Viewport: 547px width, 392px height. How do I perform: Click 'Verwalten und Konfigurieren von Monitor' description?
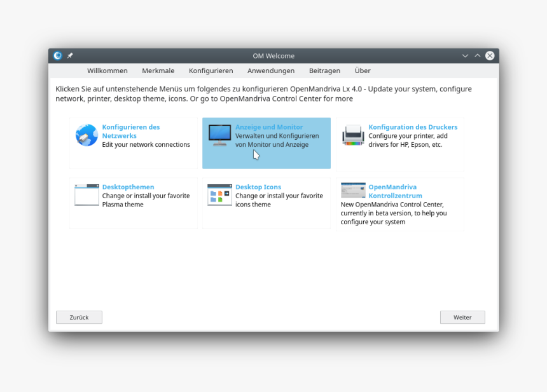click(277, 140)
